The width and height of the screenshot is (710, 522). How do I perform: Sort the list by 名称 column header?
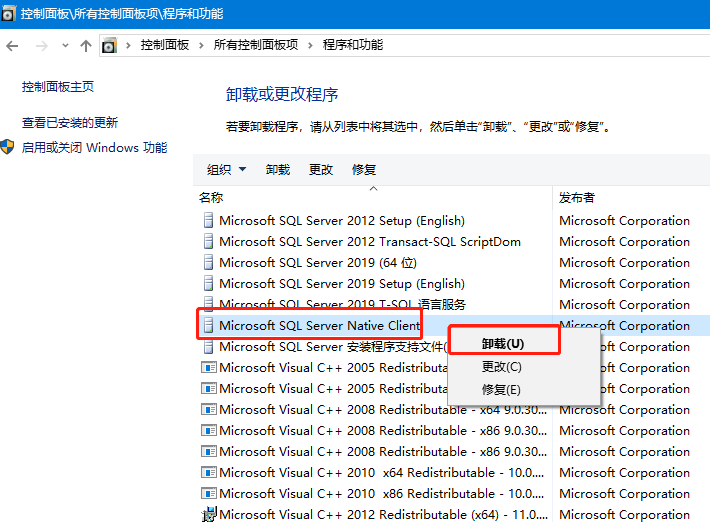(211, 198)
